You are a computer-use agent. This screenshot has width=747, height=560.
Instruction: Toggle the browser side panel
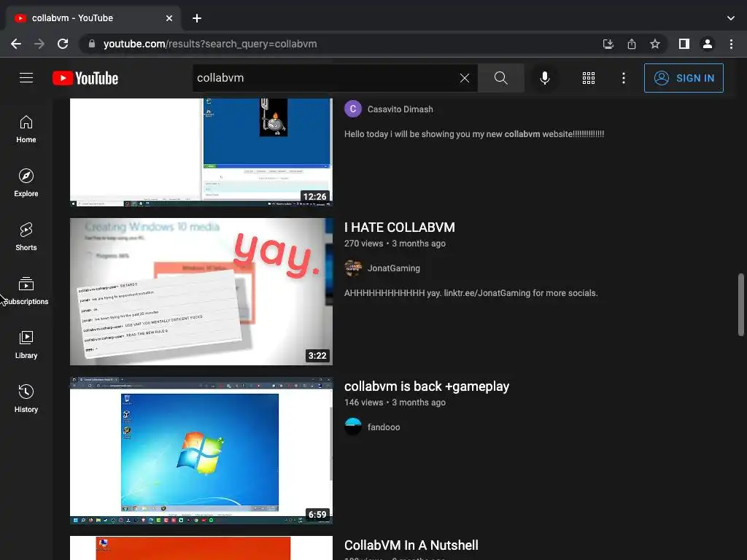pos(684,44)
